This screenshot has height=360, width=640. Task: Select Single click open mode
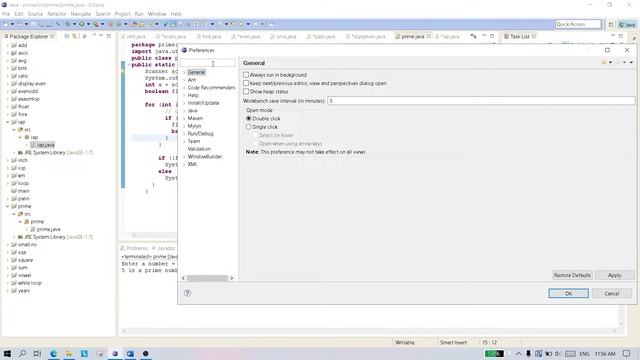click(x=249, y=127)
